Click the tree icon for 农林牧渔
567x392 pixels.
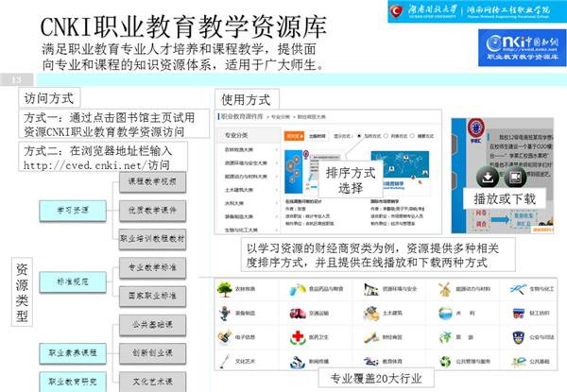click(225, 289)
